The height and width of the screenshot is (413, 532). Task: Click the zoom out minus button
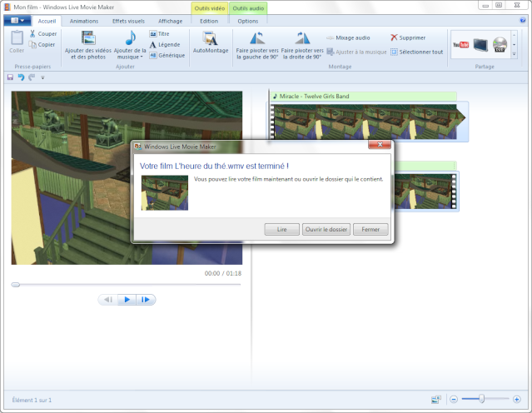click(x=454, y=400)
